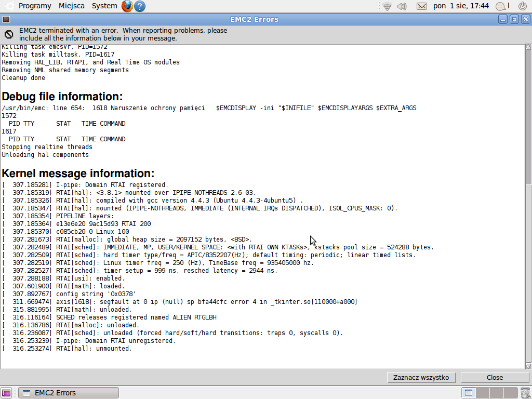Screen dimensions: 532x399
Task: Click the line "Cleanup done"
Action: point(23,78)
